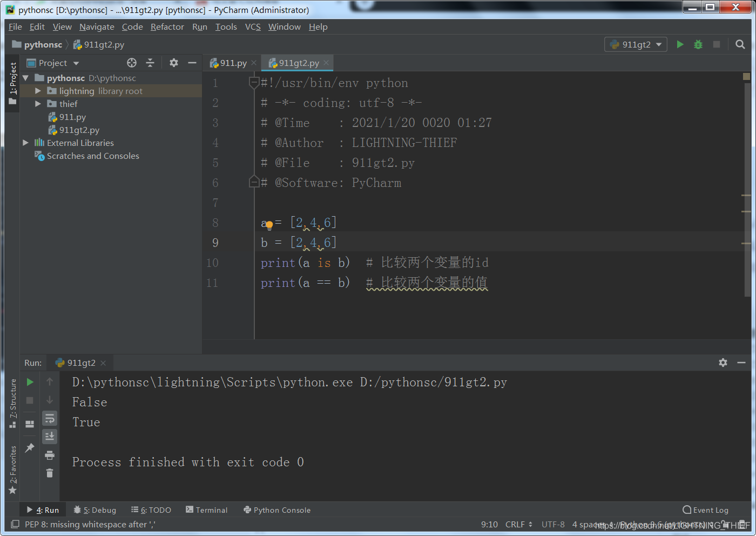Click the Stop button in the top toolbar

coord(717,44)
